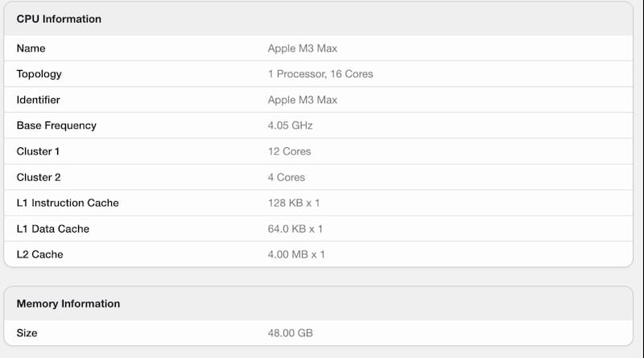Select the Apple M3 Max name value
Screen dimensions: 644x358
(303, 48)
